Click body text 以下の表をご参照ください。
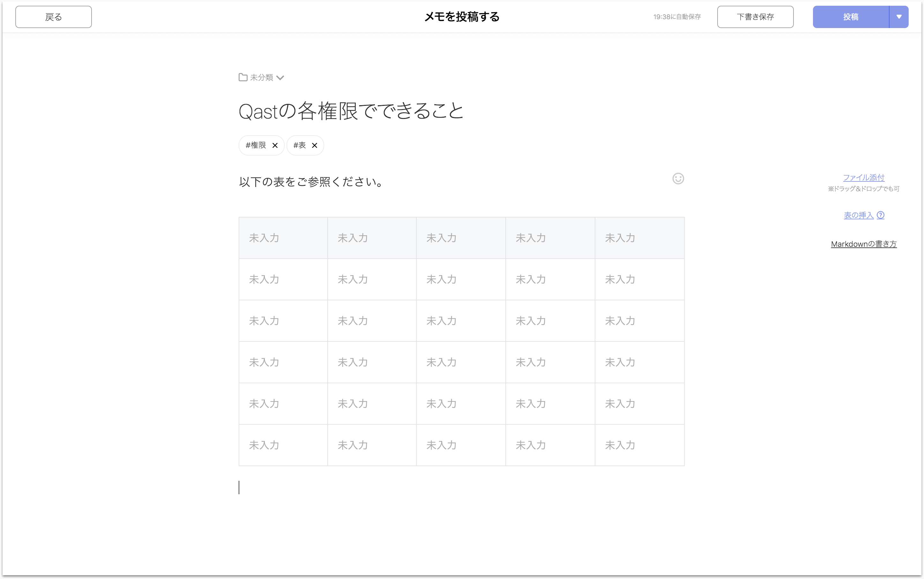Image resolution: width=924 pixels, height=579 pixels. tap(311, 181)
